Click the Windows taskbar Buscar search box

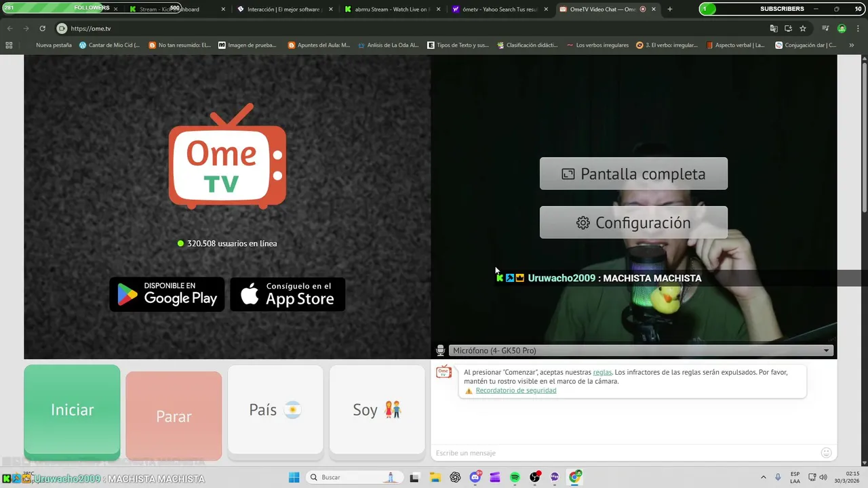click(x=354, y=477)
